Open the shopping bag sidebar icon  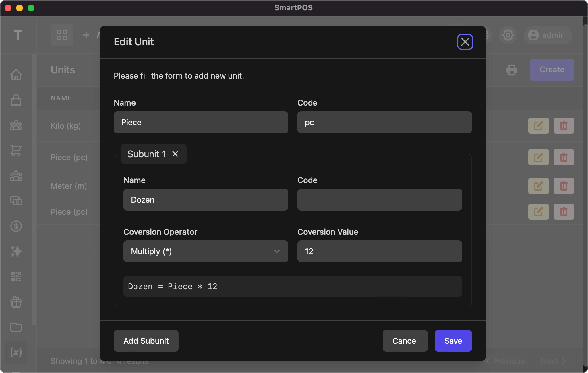pyautogui.click(x=16, y=100)
